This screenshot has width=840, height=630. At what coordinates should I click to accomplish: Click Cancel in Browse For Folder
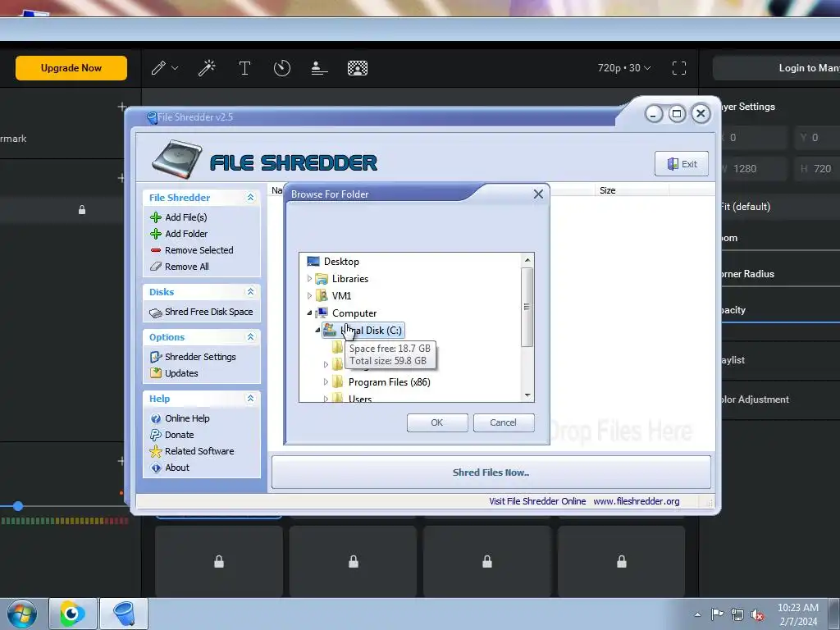[504, 422]
